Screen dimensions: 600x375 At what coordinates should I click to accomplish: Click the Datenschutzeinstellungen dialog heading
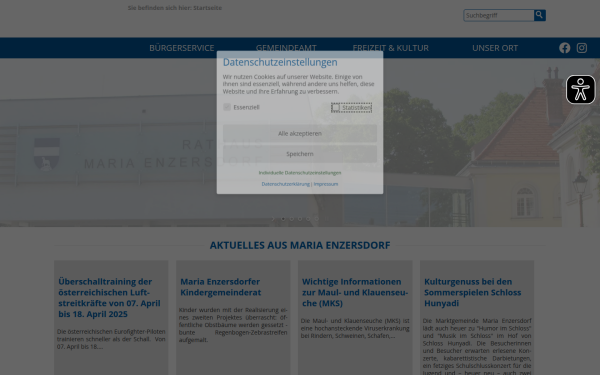tap(280, 62)
